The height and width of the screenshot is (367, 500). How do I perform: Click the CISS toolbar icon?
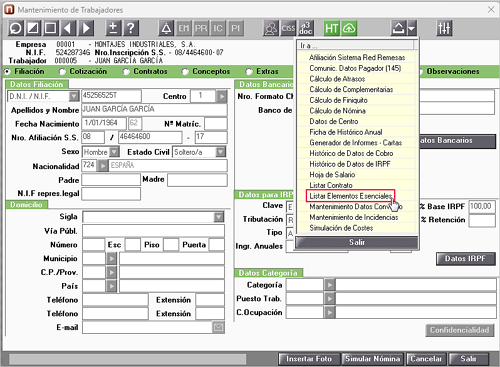[288, 28]
